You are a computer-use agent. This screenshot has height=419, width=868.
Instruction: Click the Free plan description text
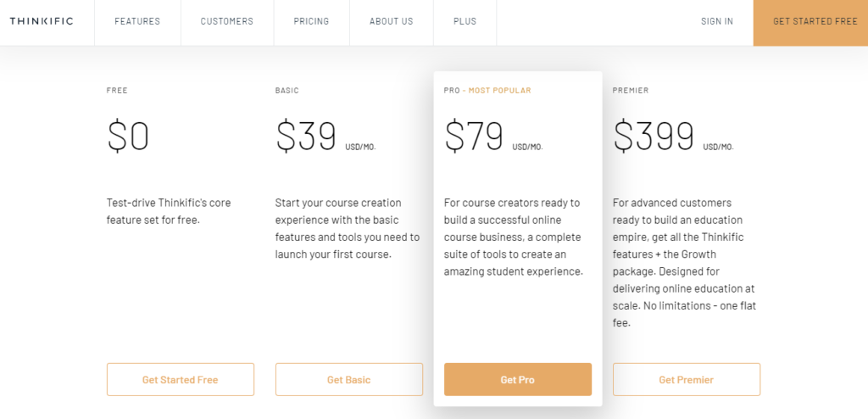169,211
